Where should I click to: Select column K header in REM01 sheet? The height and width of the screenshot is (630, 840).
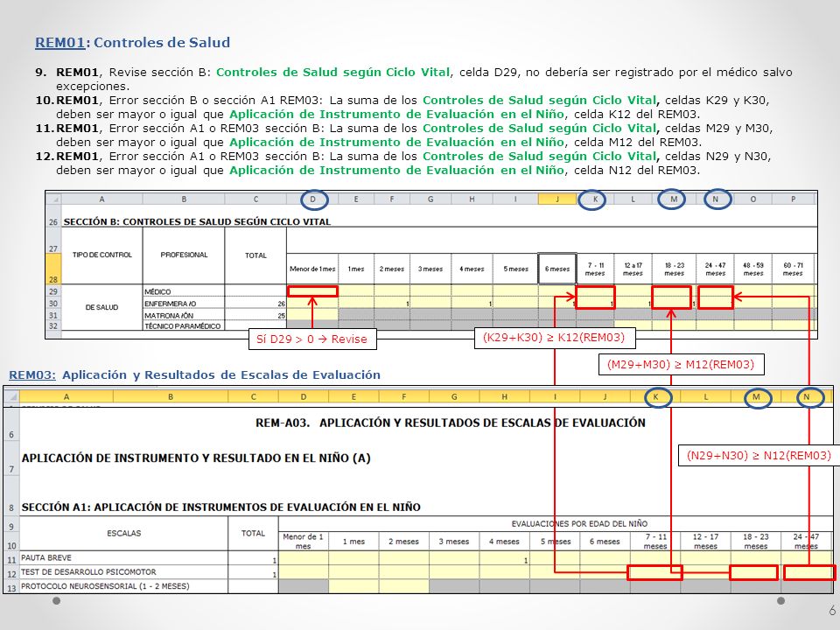pyautogui.click(x=595, y=199)
